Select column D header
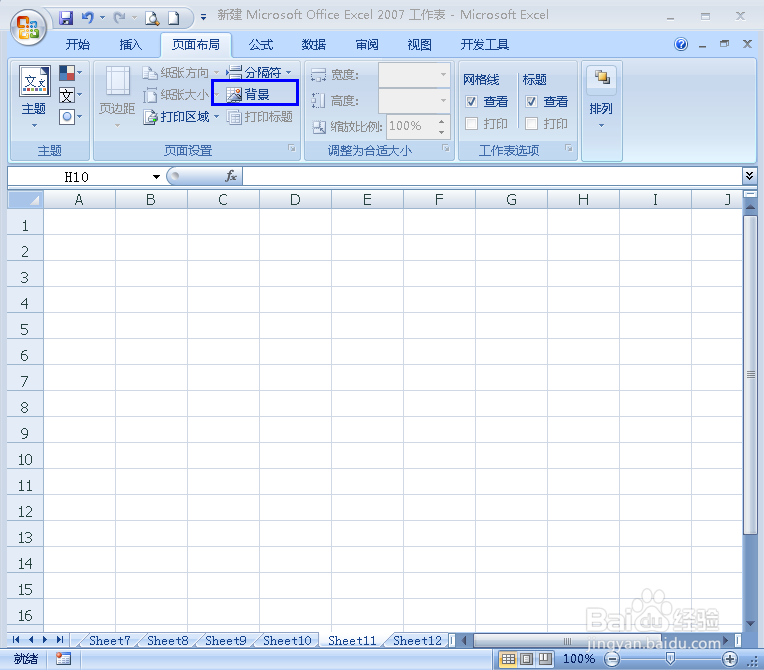This screenshot has width=764, height=670. (x=295, y=200)
